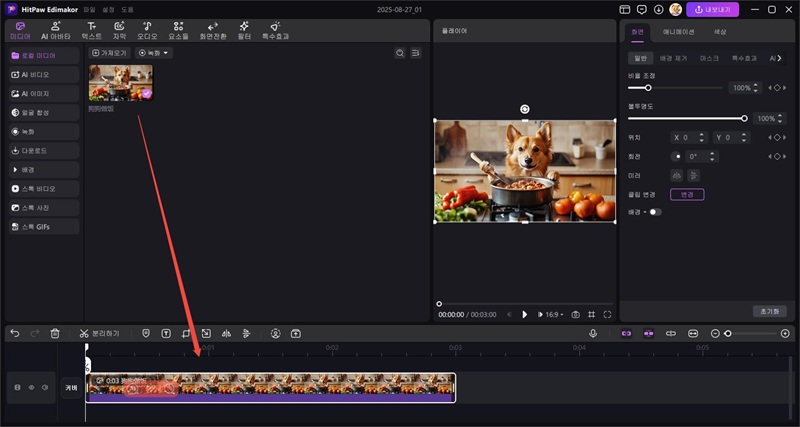
Task: Open the 도움 menu
Action: click(x=127, y=10)
